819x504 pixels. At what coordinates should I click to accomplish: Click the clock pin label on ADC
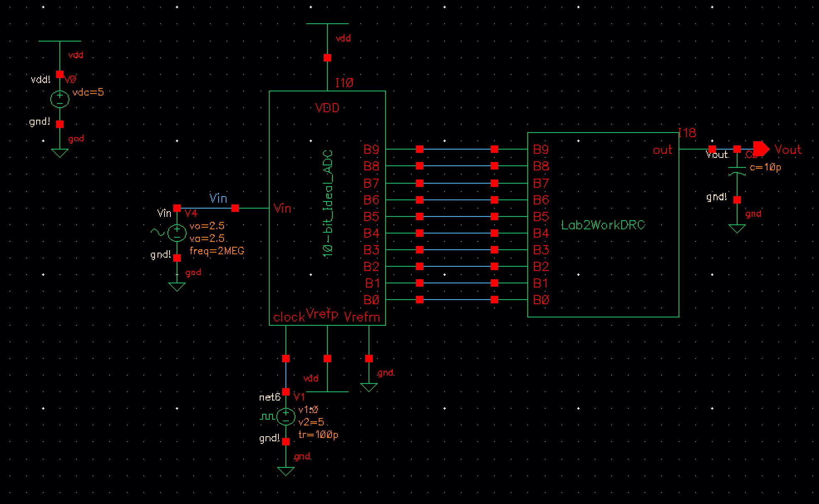coord(289,317)
